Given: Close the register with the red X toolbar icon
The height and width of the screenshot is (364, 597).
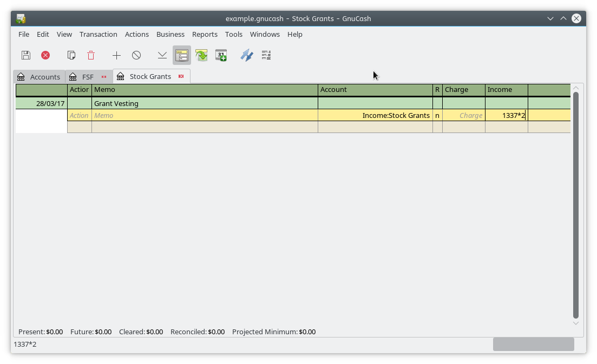Looking at the screenshot, I should coord(45,55).
